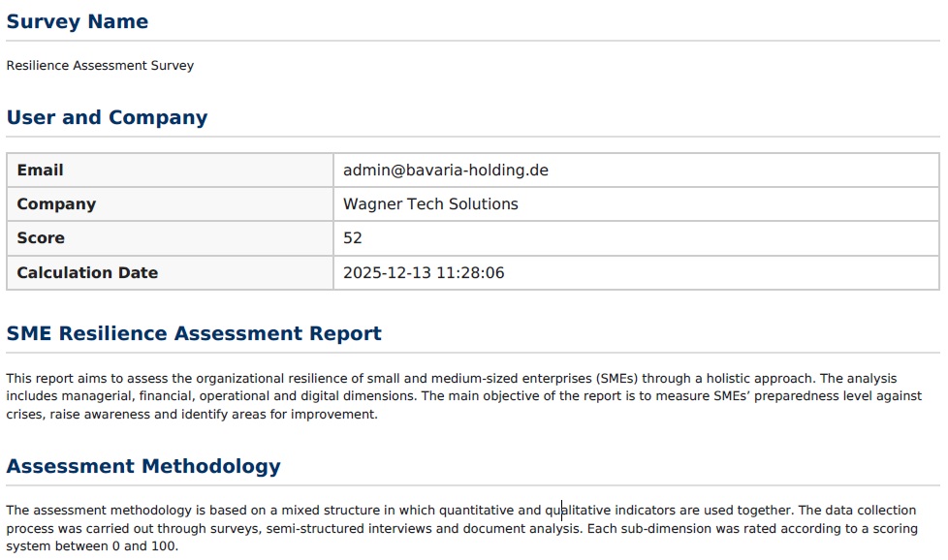Click the Assessment Methodology heading
The image size is (948, 560).
[x=143, y=467]
